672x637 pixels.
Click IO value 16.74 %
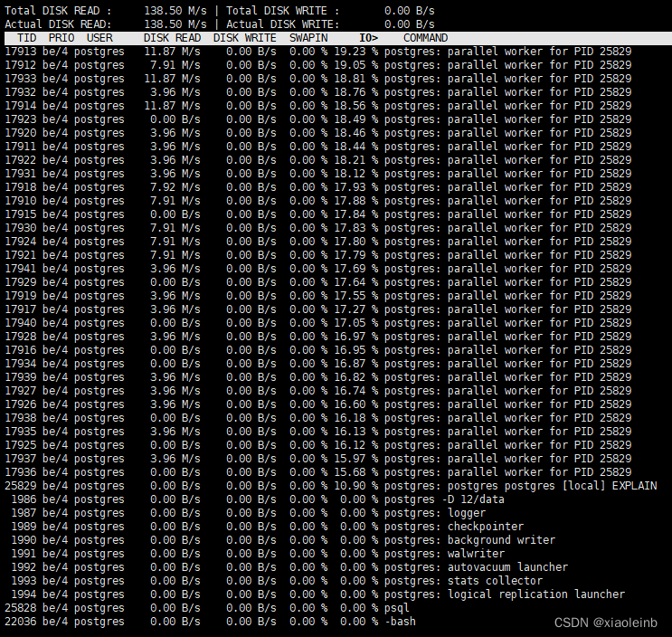point(356,391)
